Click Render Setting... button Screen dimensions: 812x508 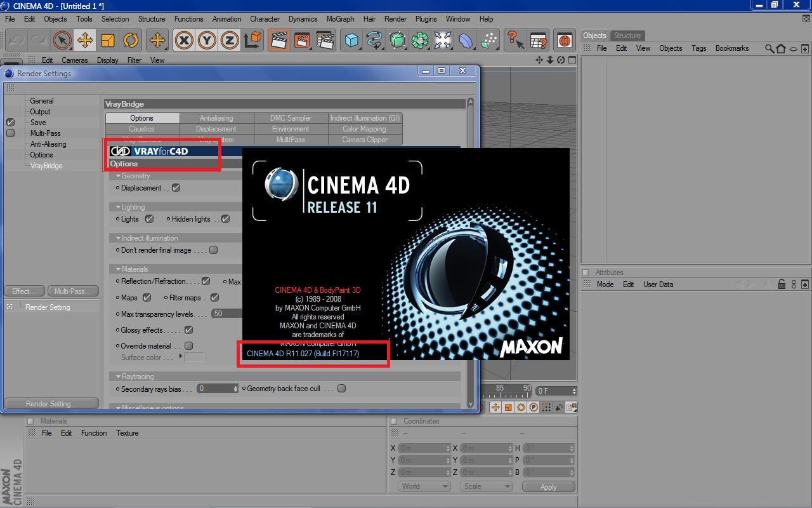tap(51, 404)
